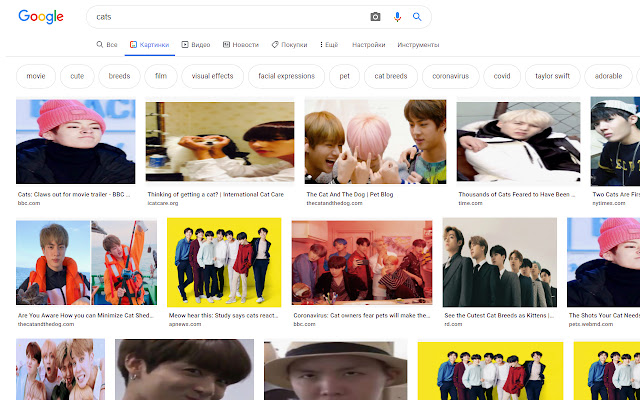The width and height of the screenshot is (640, 400).
Task: Click 'Coronavirus: Cat owners fear pets will make' title
Action: 362,316
